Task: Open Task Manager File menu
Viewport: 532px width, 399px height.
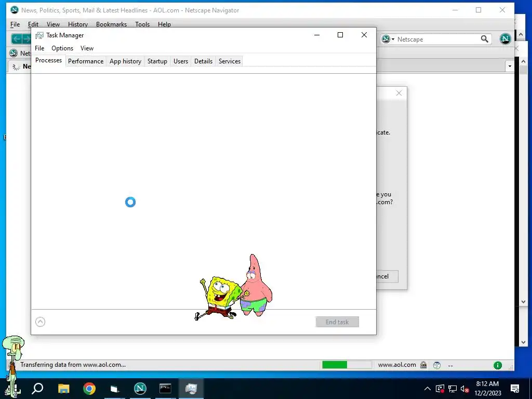Action: 39,48
